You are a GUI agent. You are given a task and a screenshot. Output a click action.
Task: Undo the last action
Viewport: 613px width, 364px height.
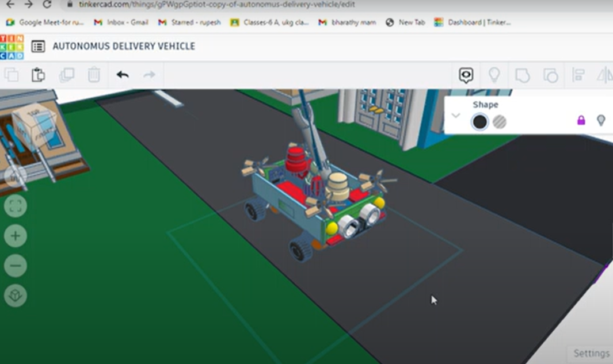click(122, 75)
